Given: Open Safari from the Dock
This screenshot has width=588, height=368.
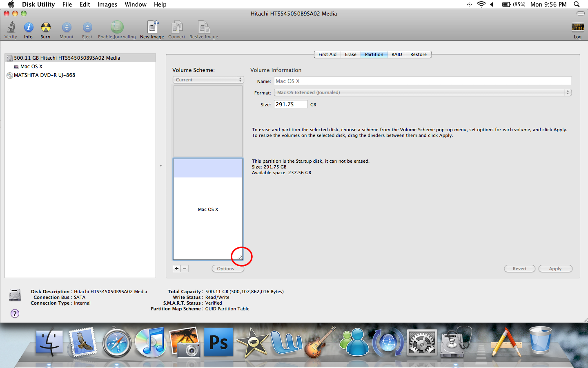Looking at the screenshot, I should point(117,343).
